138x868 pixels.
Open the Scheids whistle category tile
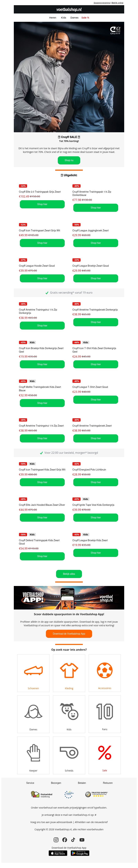(69, 755)
